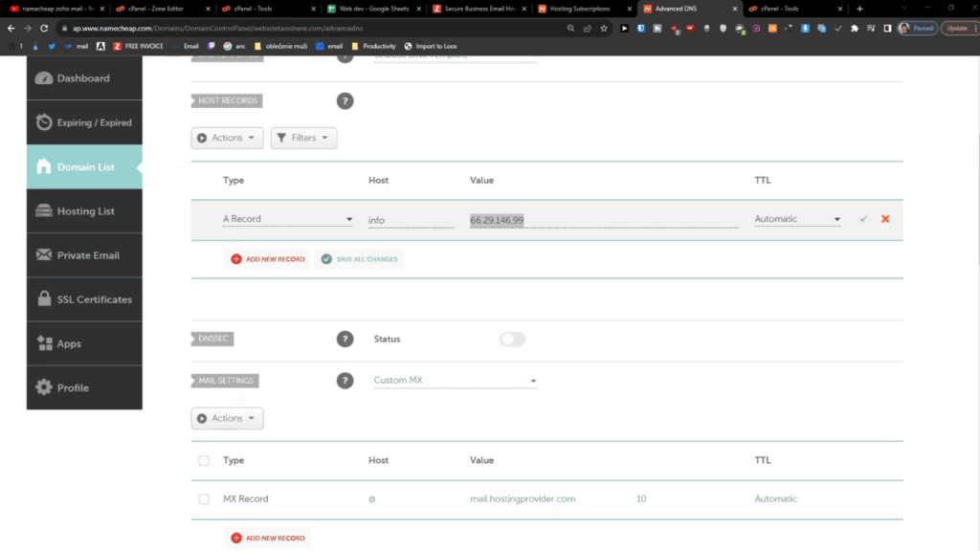This screenshot has width=980, height=551.
Task: Reload the page
Action: pos(44,28)
